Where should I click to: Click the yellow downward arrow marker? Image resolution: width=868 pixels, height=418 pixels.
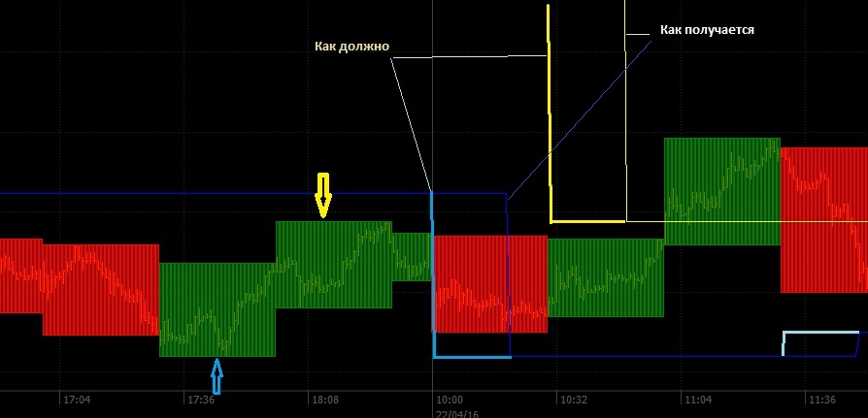323,195
